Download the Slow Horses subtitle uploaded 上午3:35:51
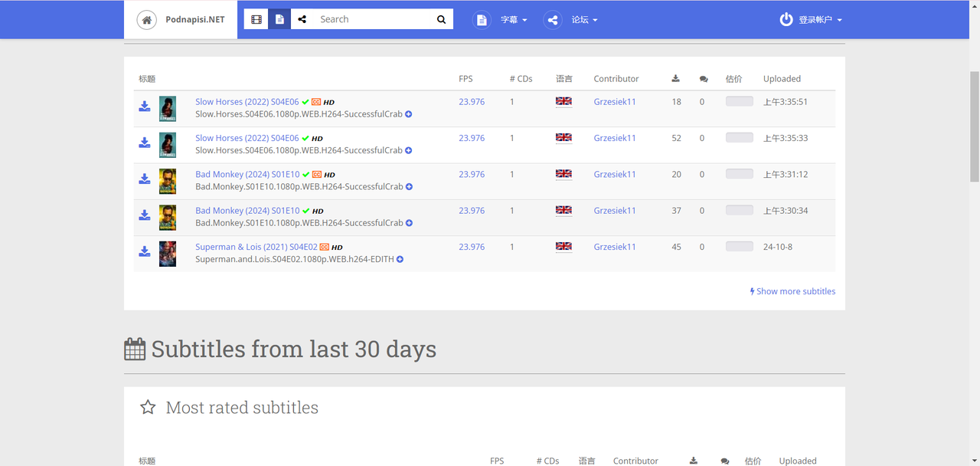The height and width of the screenshot is (466, 980). click(x=144, y=107)
